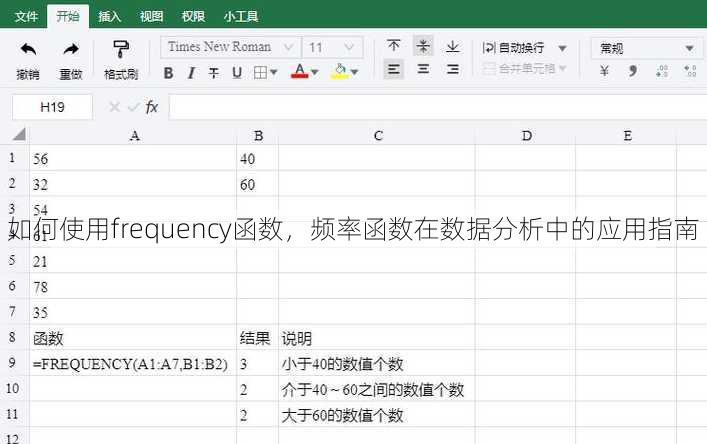Select column E header
Viewport: 707px width, 444px height.
(627, 136)
